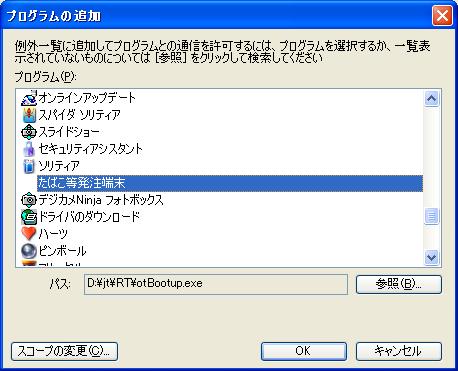The image size is (458, 371).
Task: Select ソリティア list entry
Action: pos(59,166)
